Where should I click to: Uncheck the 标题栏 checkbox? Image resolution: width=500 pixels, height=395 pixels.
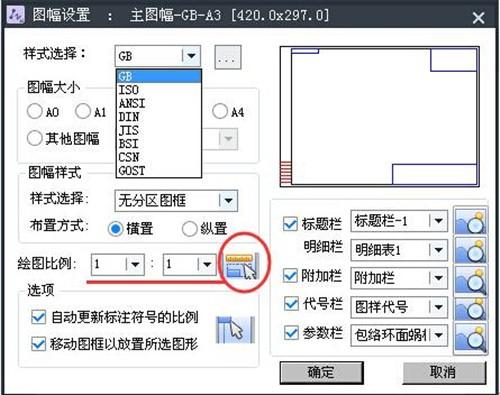click(290, 224)
